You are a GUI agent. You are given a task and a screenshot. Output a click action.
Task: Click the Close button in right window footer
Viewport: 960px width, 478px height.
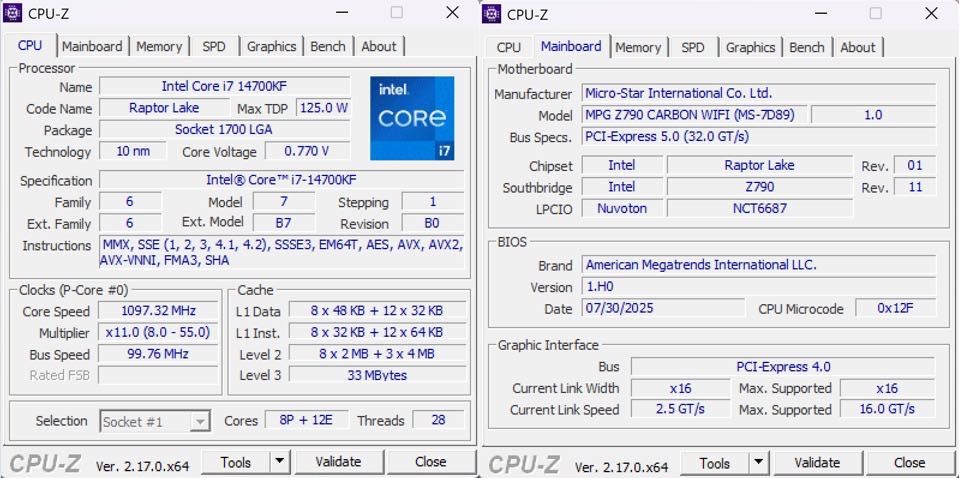point(909,463)
